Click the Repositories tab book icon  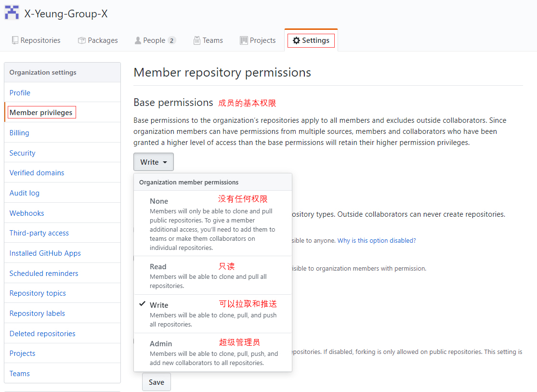point(15,40)
